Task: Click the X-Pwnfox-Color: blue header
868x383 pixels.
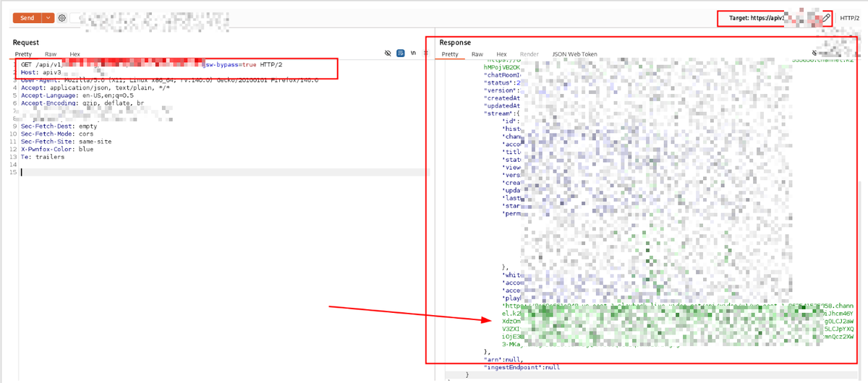Action: [x=57, y=149]
